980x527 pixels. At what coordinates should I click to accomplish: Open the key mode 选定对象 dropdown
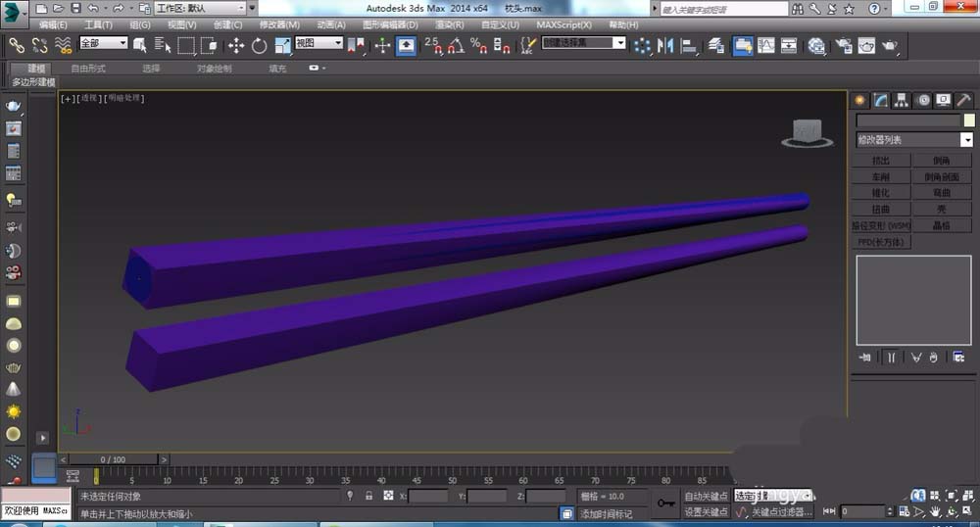(772, 496)
